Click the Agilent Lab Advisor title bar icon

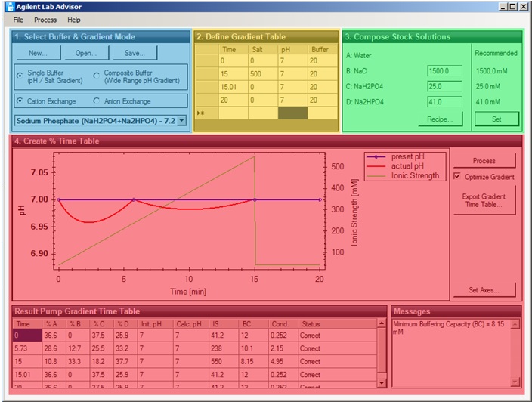point(10,7)
